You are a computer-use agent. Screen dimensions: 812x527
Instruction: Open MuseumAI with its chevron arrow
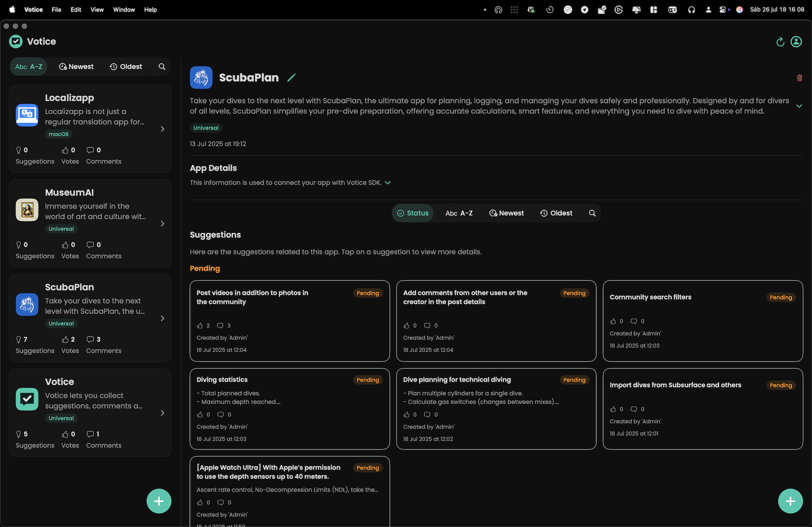pyautogui.click(x=162, y=224)
